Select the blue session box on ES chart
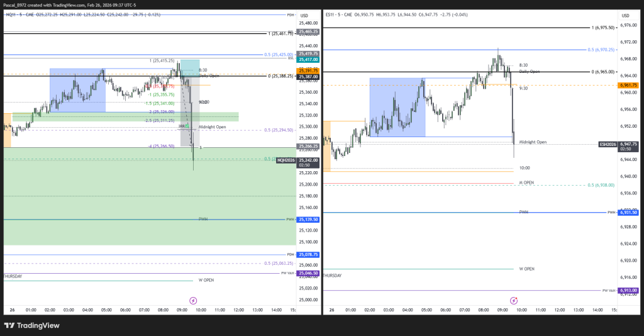This screenshot has height=336, width=644. 397,107
